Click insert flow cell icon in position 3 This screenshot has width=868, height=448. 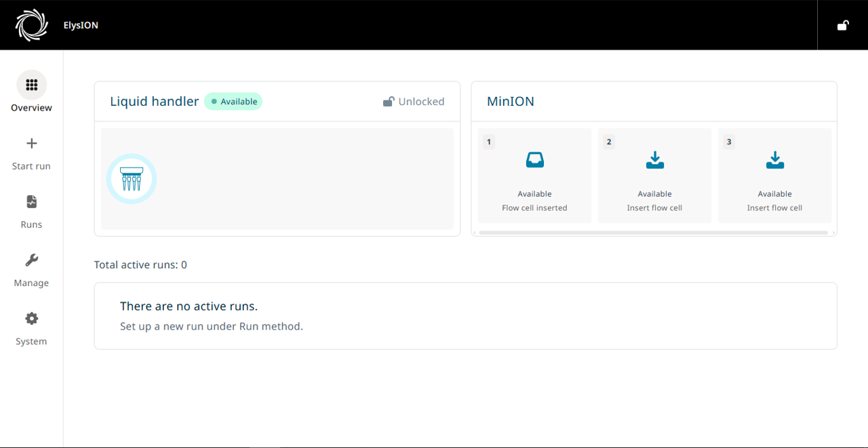(x=774, y=160)
